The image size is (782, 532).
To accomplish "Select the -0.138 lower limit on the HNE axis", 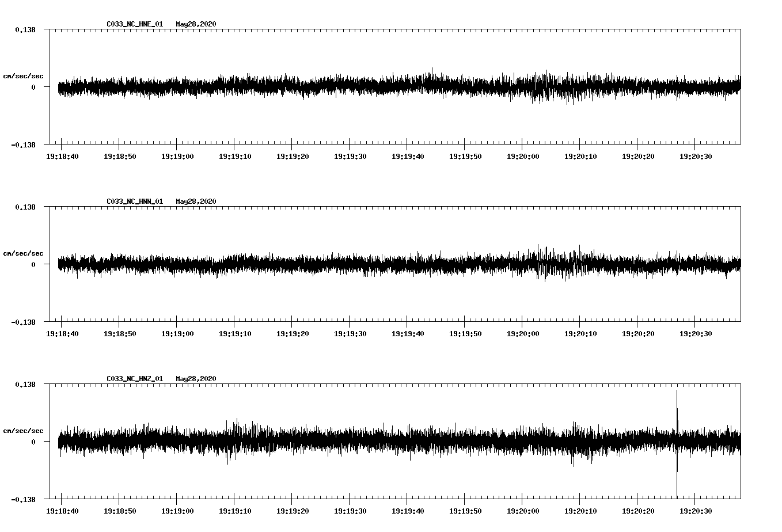I will tap(23, 145).
